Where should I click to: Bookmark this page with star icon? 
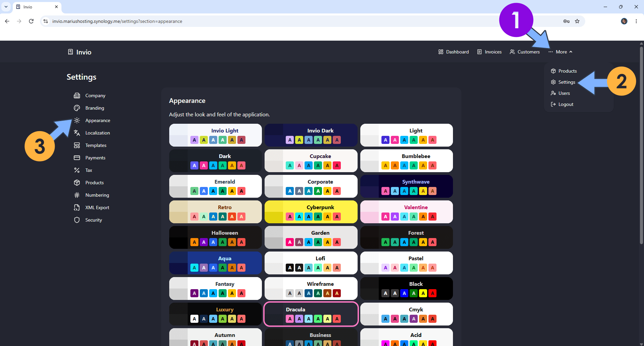tap(577, 21)
